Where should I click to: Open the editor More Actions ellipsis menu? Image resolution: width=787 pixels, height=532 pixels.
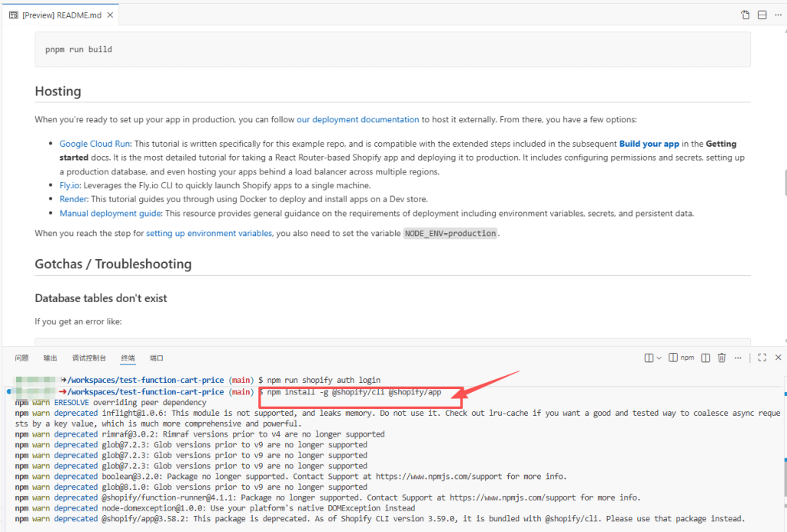click(x=779, y=15)
